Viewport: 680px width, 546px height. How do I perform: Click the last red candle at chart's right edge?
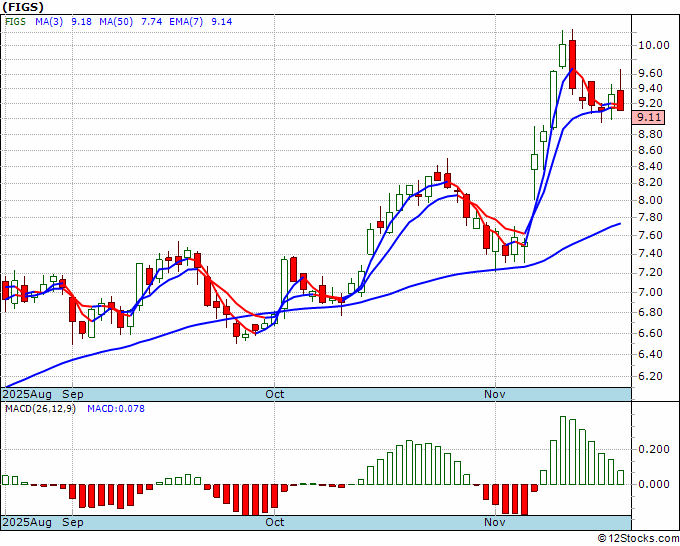621,100
